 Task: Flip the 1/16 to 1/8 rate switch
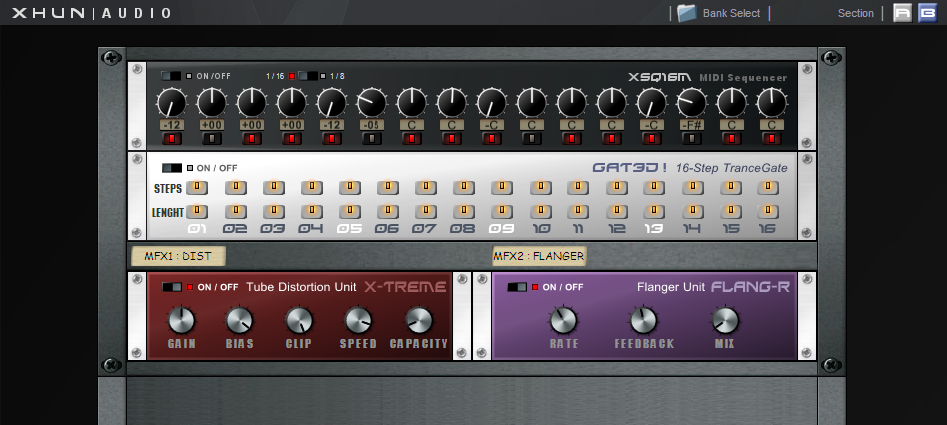308,76
